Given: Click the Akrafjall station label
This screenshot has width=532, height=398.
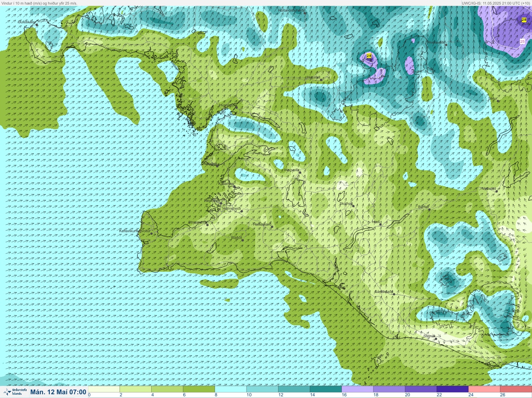Looking at the screenshot, I should pos(211,164).
